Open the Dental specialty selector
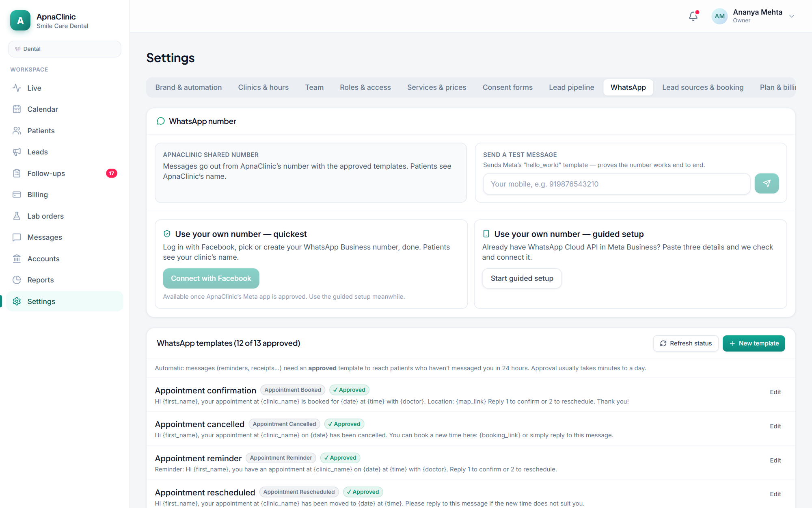This screenshot has height=508, width=812. [65, 49]
